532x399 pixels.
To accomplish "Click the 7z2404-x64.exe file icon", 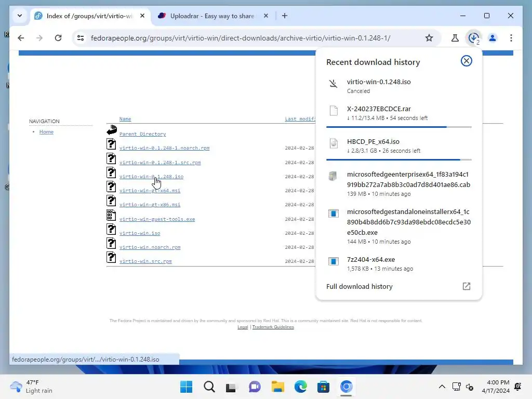I will (334, 261).
